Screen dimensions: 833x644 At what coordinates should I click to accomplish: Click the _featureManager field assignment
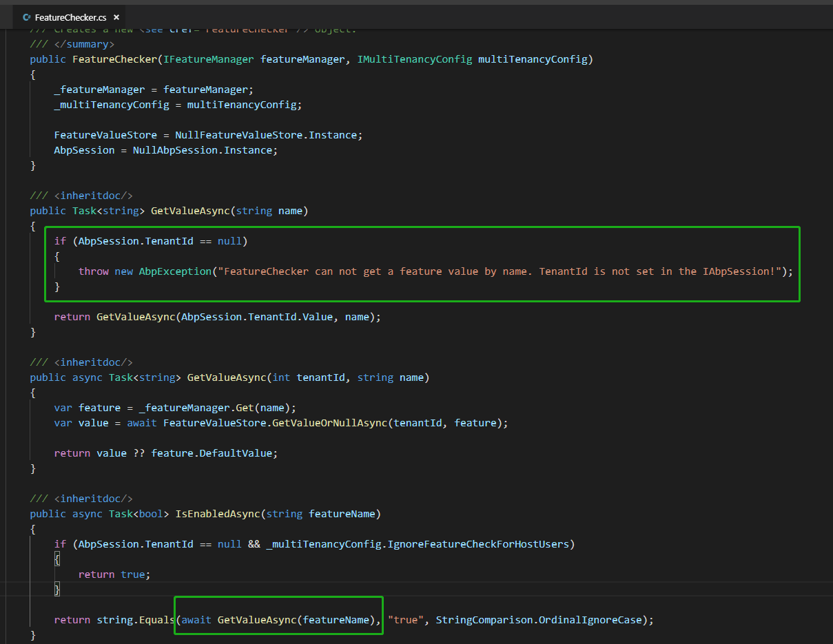point(99,89)
